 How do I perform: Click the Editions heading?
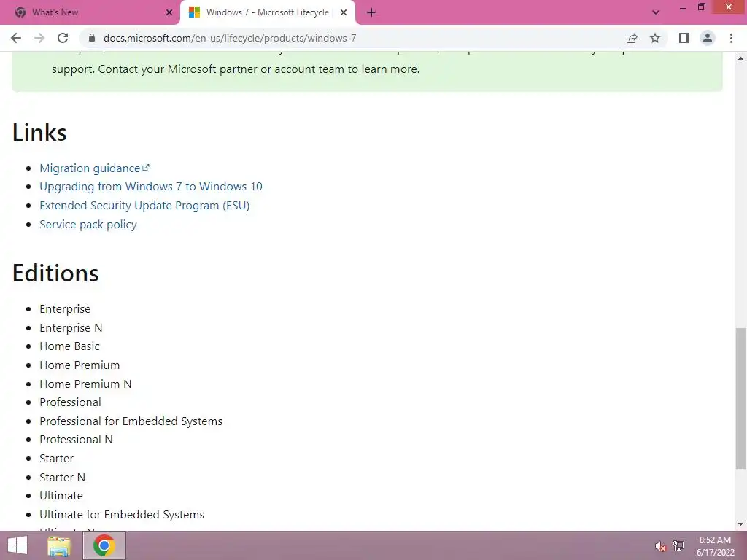[x=55, y=273]
